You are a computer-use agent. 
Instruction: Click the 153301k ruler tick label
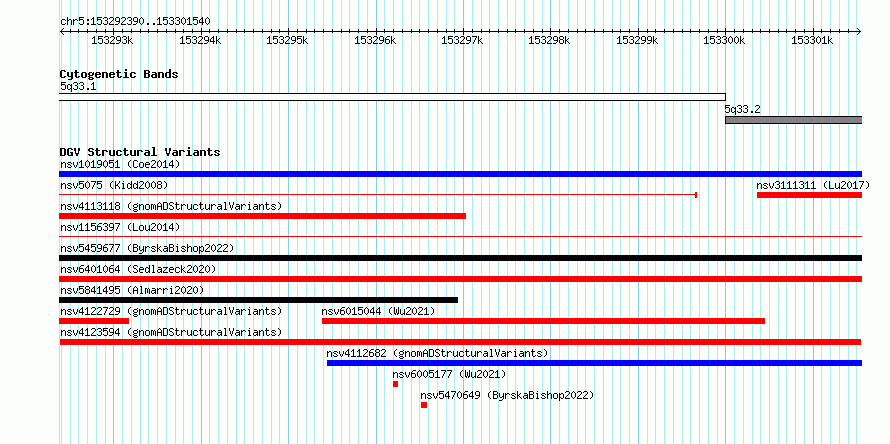[x=812, y=41]
